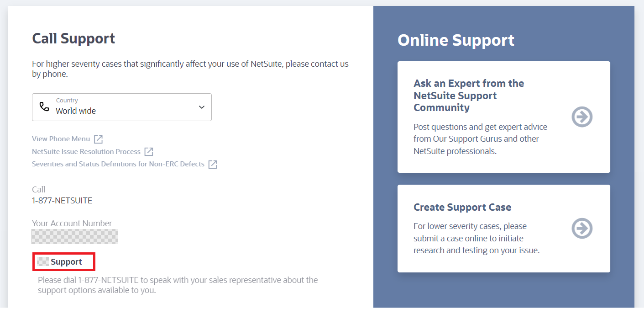This screenshot has height=309, width=644.
Task: Select the Support option highlighted in red
Action: coord(64,261)
